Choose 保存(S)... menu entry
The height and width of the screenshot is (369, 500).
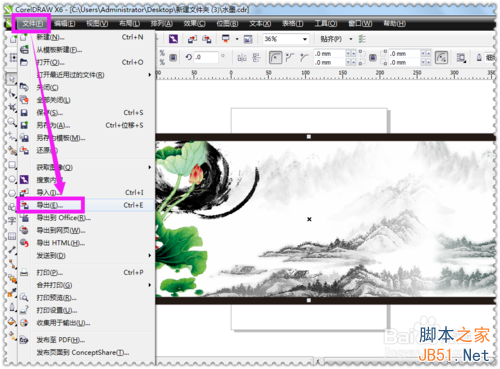click(x=86, y=113)
